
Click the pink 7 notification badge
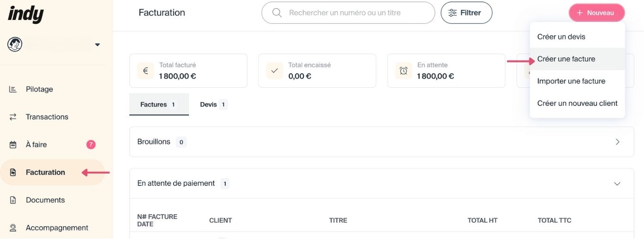(91, 145)
